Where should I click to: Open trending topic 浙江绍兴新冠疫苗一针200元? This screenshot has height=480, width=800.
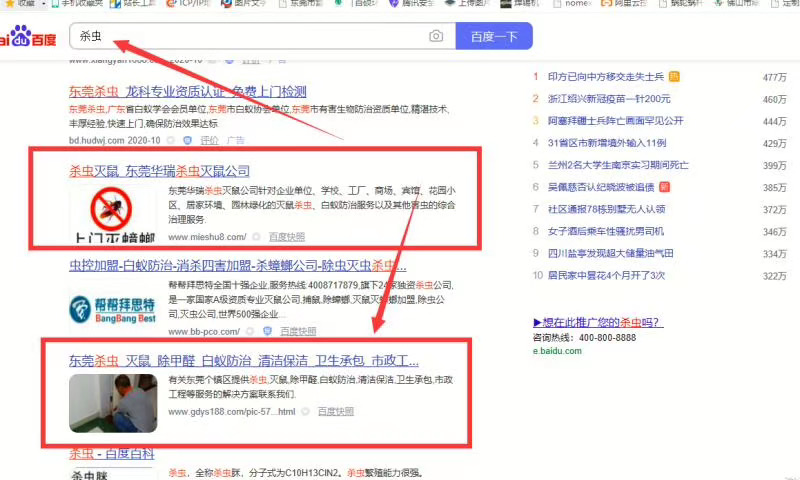tap(609, 98)
